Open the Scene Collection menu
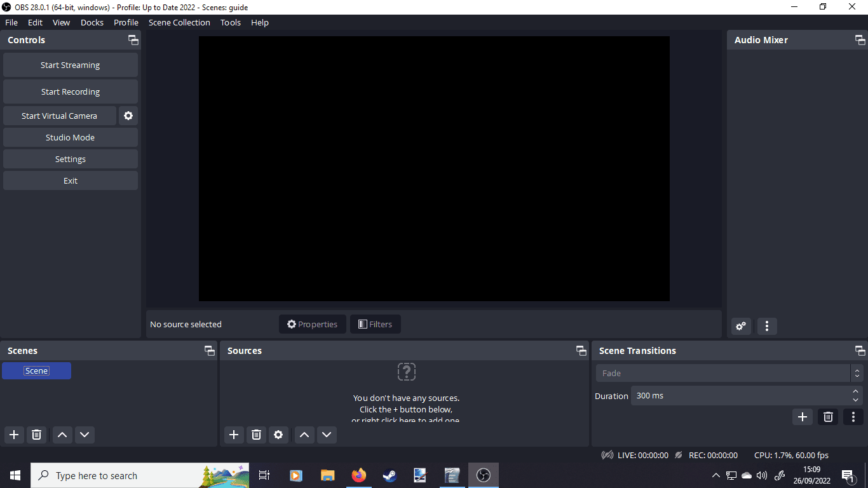Screen dimensions: 868x488 click(x=179, y=22)
